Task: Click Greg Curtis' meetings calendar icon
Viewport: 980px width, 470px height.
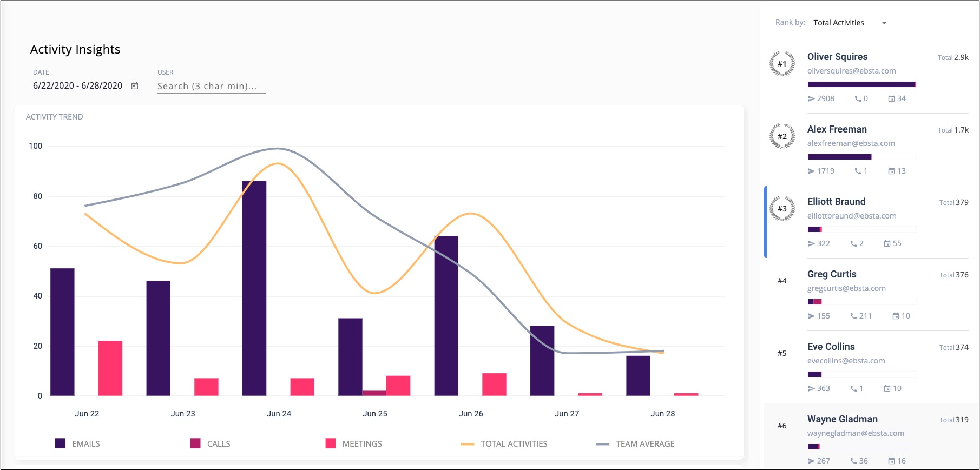Action: click(896, 316)
